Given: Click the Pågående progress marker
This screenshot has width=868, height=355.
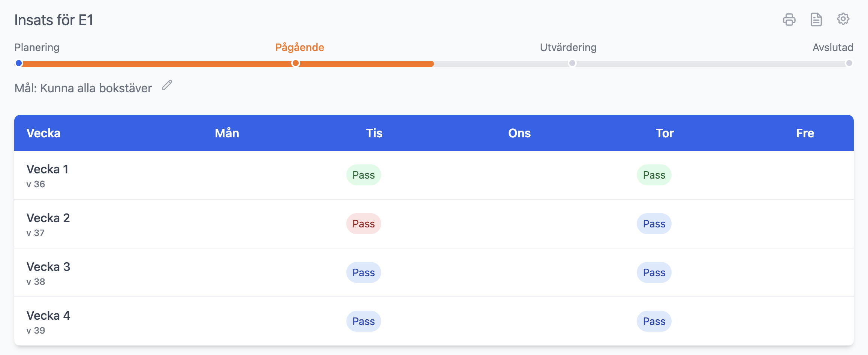Looking at the screenshot, I should pos(296,63).
